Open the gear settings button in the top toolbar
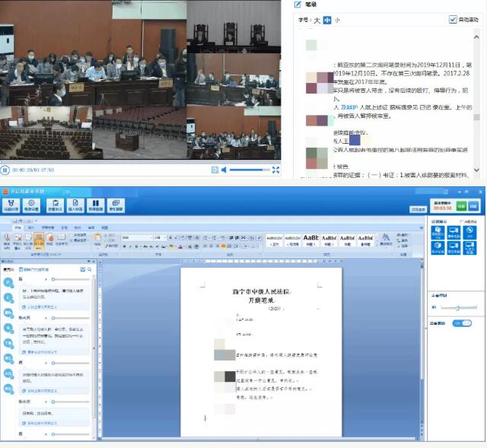 click(x=31, y=205)
